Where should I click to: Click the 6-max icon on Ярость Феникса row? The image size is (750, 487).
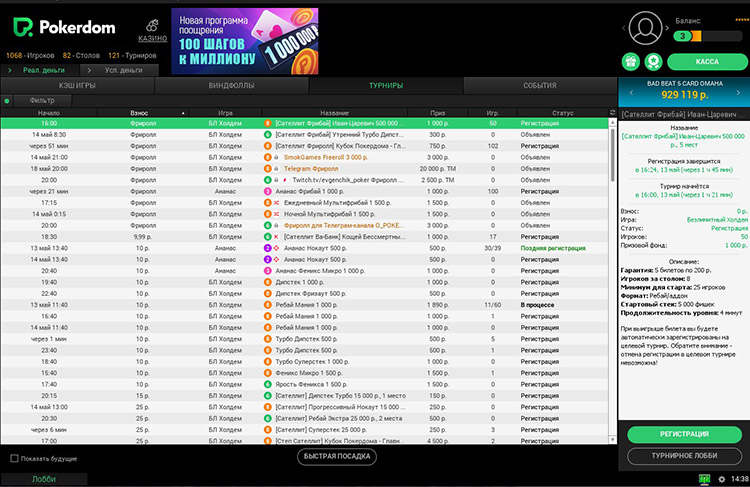[268, 385]
